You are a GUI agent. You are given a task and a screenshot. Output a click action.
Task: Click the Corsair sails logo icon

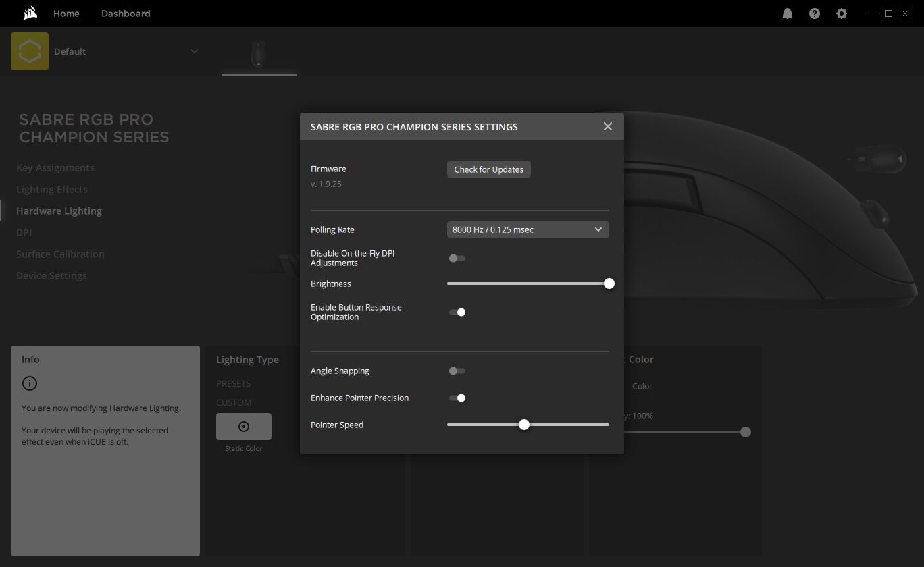(30, 13)
